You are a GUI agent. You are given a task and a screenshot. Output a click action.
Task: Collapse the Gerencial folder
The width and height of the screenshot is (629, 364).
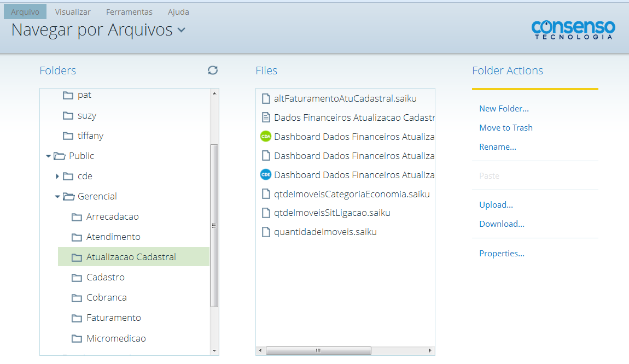(57, 196)
